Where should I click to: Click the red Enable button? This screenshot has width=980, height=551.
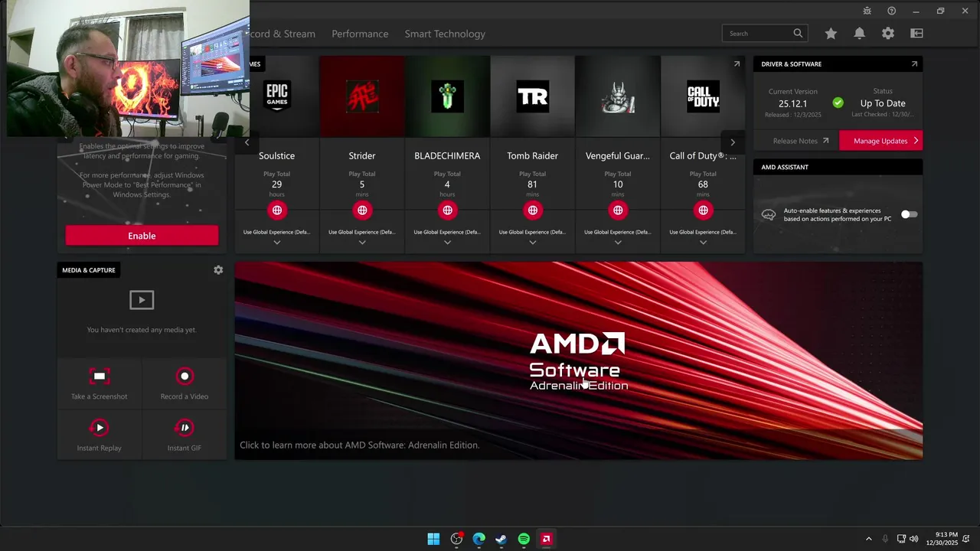point(142,236)
